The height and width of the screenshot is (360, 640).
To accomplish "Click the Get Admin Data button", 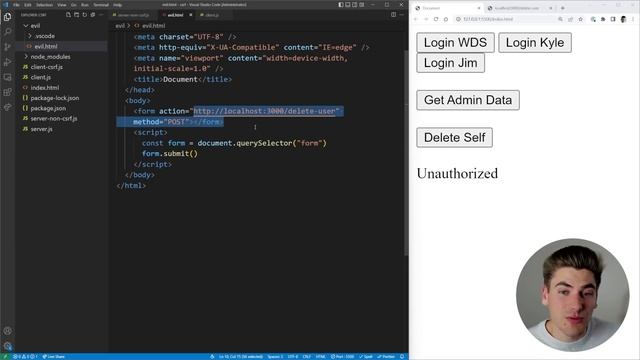I will coord(468,100).
